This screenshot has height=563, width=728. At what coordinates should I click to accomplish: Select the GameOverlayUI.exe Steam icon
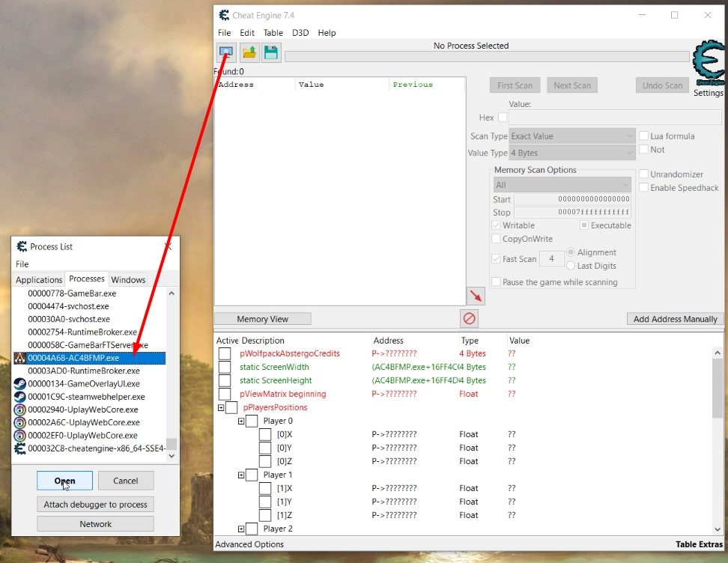(19, 384)
